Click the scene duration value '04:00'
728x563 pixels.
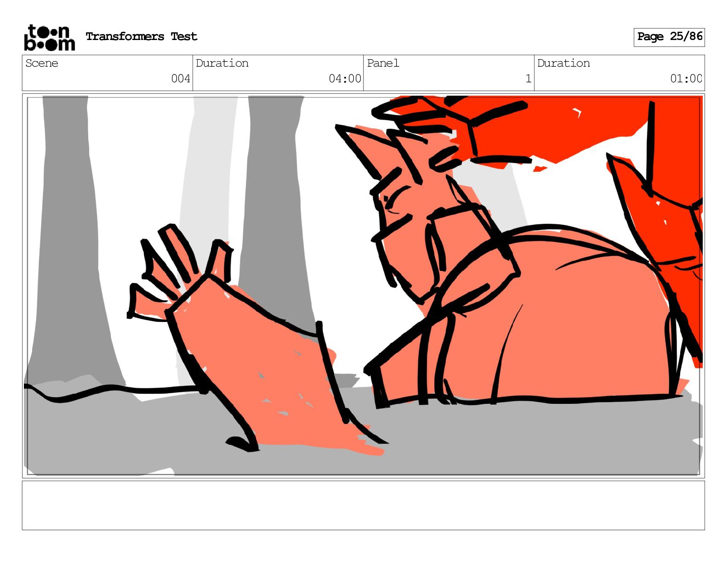tap(345, 79)
